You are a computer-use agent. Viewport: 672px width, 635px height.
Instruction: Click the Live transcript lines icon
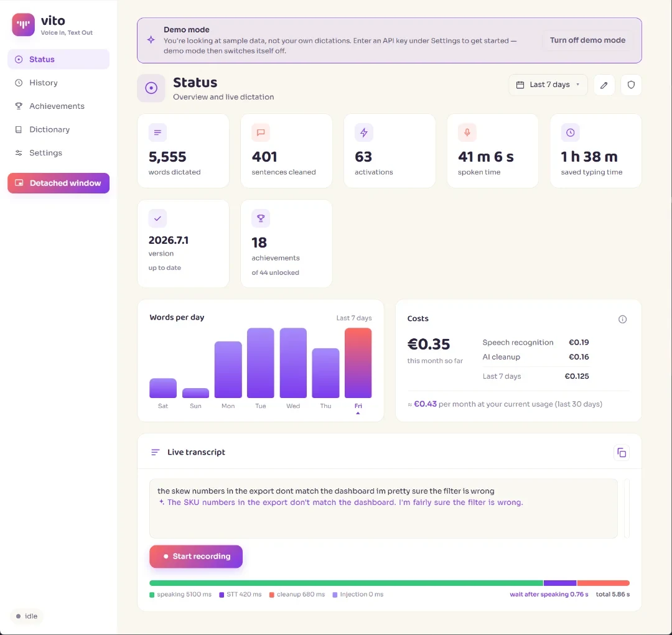[155, 452]
